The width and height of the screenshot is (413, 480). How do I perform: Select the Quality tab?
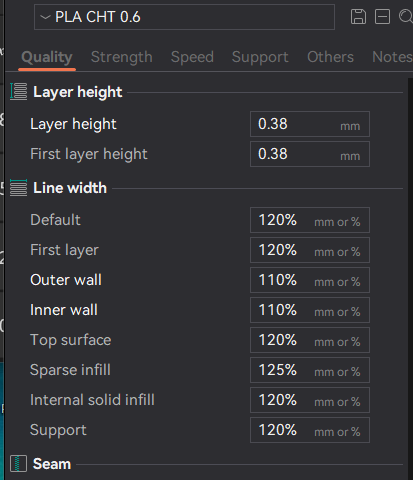(47, 57)
